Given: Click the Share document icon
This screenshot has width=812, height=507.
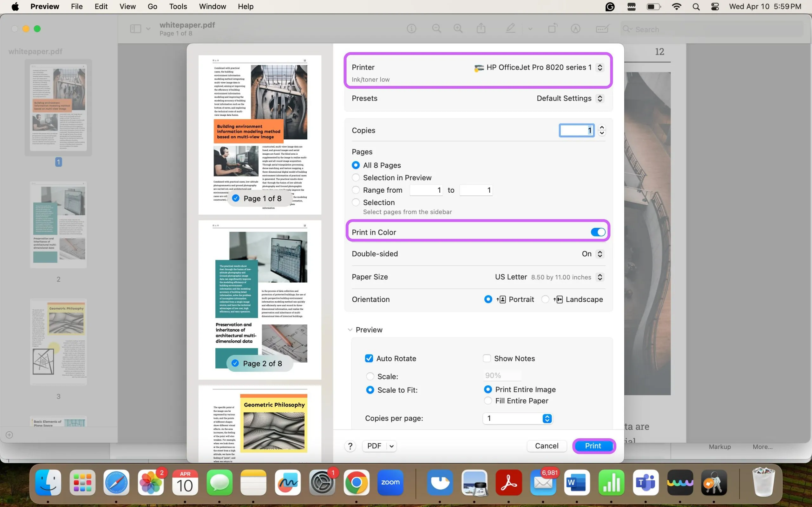Looking at the screenshot, I should (x=482, y=29).
